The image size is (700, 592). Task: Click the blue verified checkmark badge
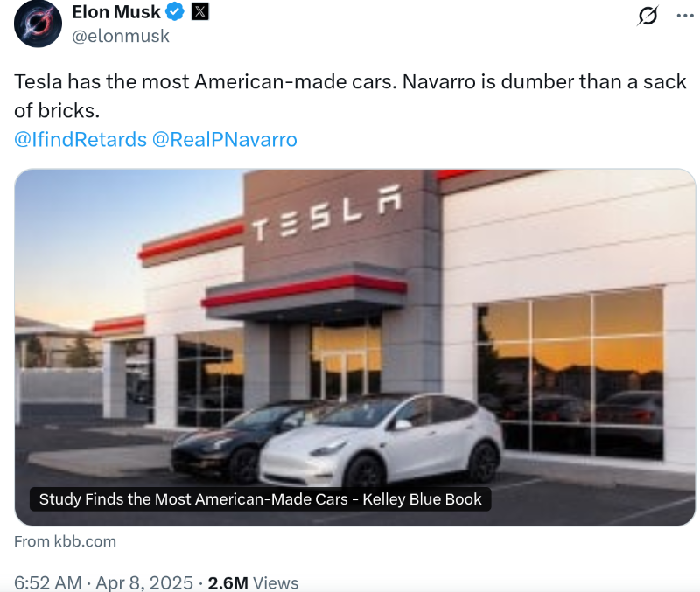point(175,12)
